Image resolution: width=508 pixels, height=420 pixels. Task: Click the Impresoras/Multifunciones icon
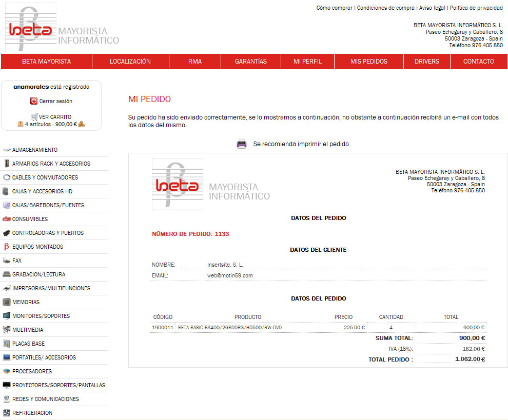(x=7, y=288)
